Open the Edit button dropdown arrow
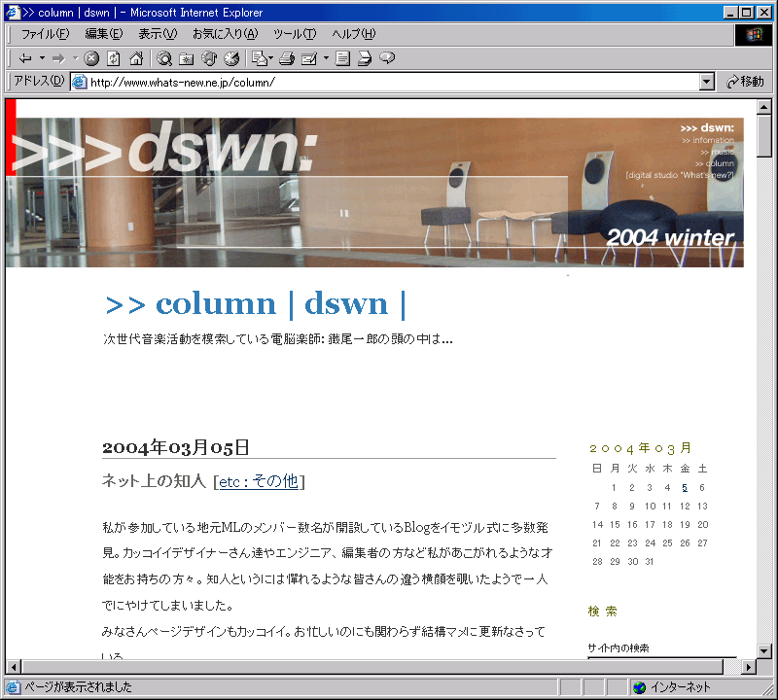778x700 pixels. pos(326,58)
